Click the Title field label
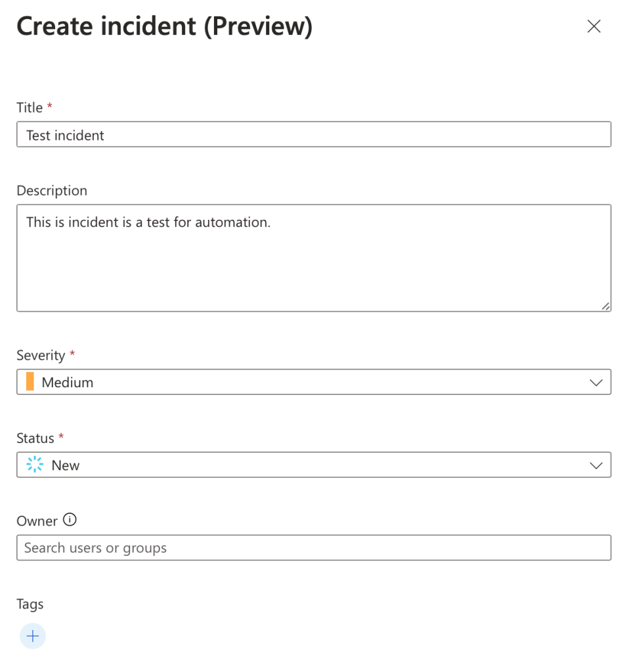 click(x=30, y=108)
